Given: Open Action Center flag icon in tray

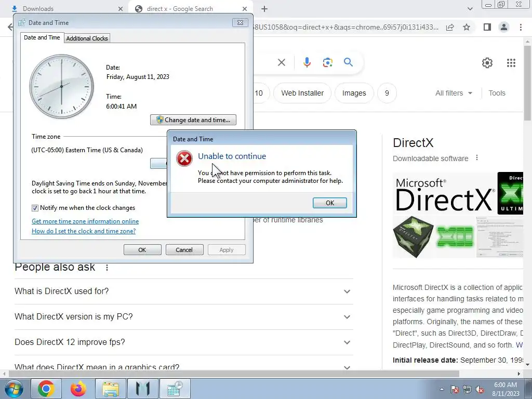Looking at the screenshot, I should click(455, 389).
